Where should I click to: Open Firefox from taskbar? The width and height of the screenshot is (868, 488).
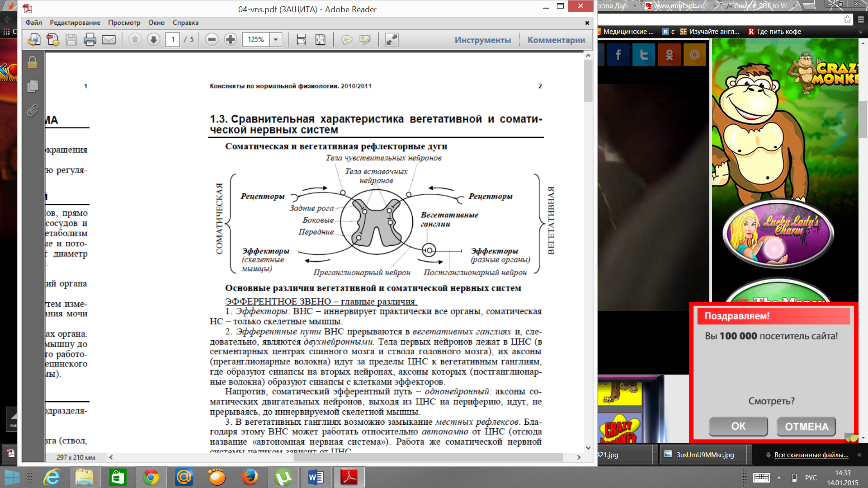pos(250,478)
